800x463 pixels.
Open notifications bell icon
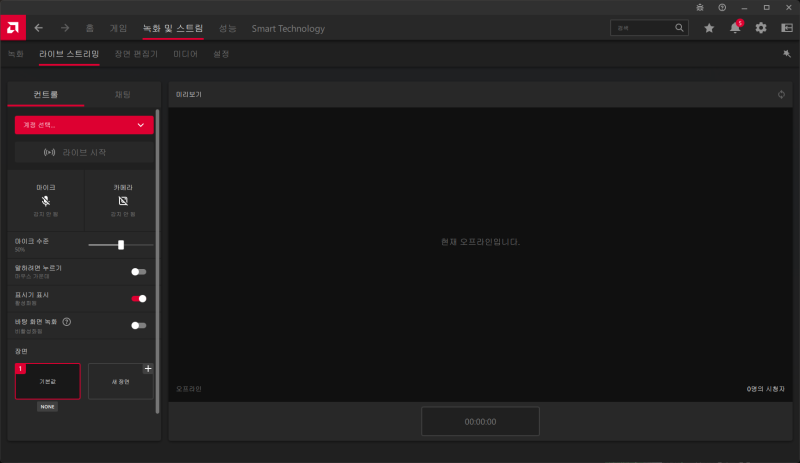pos(735,28)
